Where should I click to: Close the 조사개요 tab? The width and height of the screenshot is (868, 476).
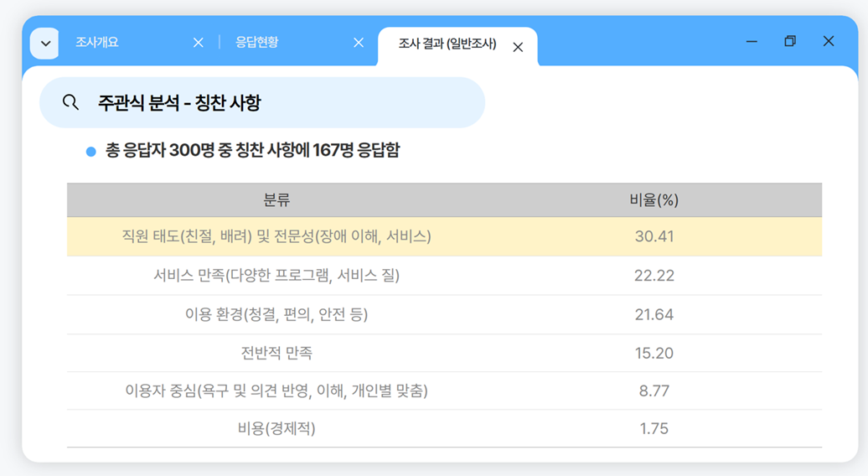point(199,43)
